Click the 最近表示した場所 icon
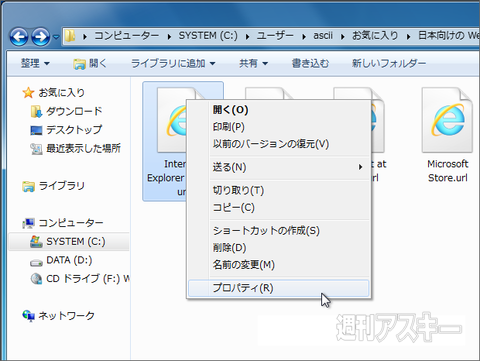 pos(36,149)
